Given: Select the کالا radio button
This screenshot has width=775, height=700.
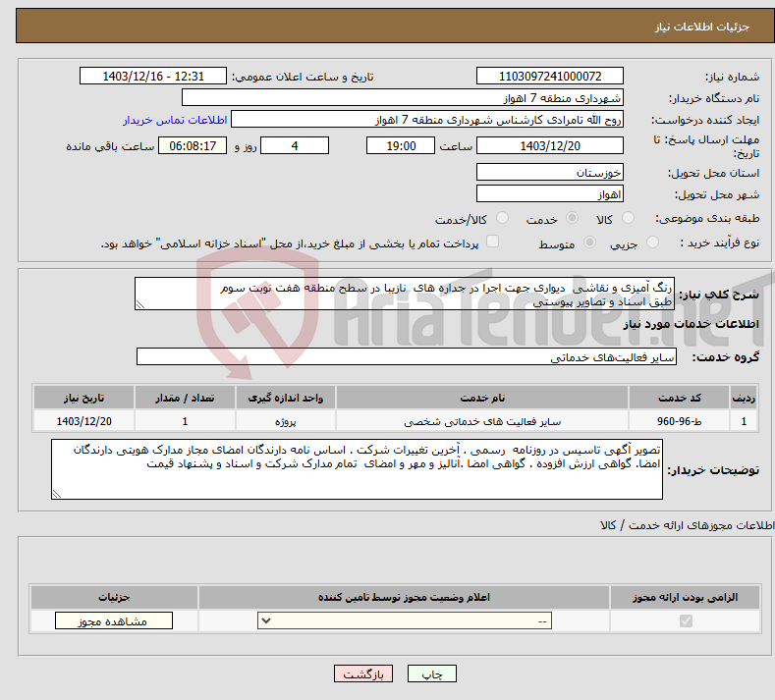Looking at the screenshot, I should pyautogui.click(x=629, y=217).
